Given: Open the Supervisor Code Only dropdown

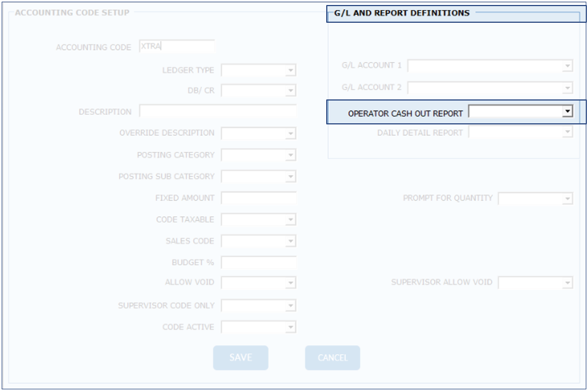Looking at the screenshot, I should (290, 306).
